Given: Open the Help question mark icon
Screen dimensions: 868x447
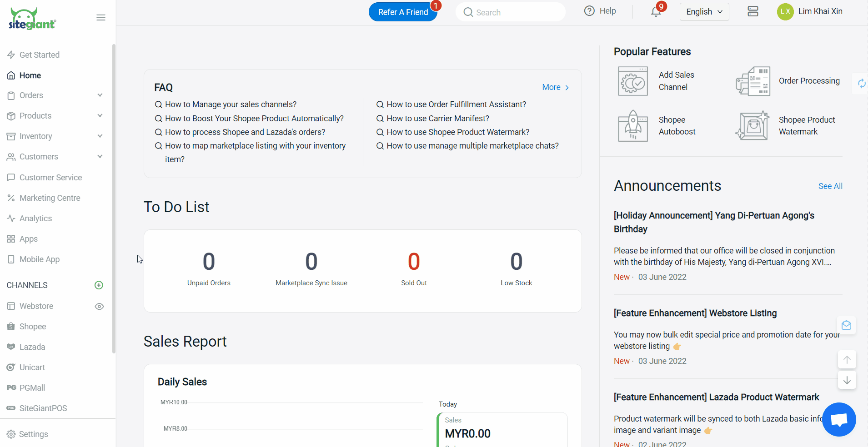Looking at the screenshot, I should tap(589, 11).
